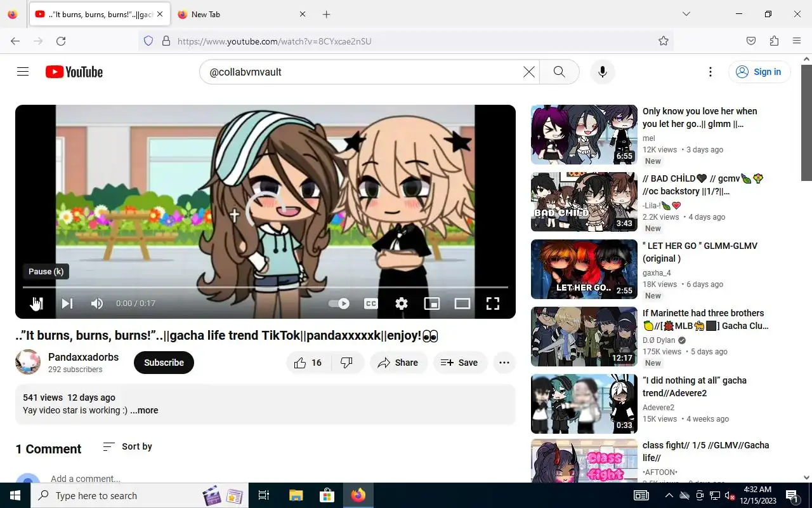Click the search magnifier button
Viewport: 812px width, 508px height.
click(x=559, y=72)
